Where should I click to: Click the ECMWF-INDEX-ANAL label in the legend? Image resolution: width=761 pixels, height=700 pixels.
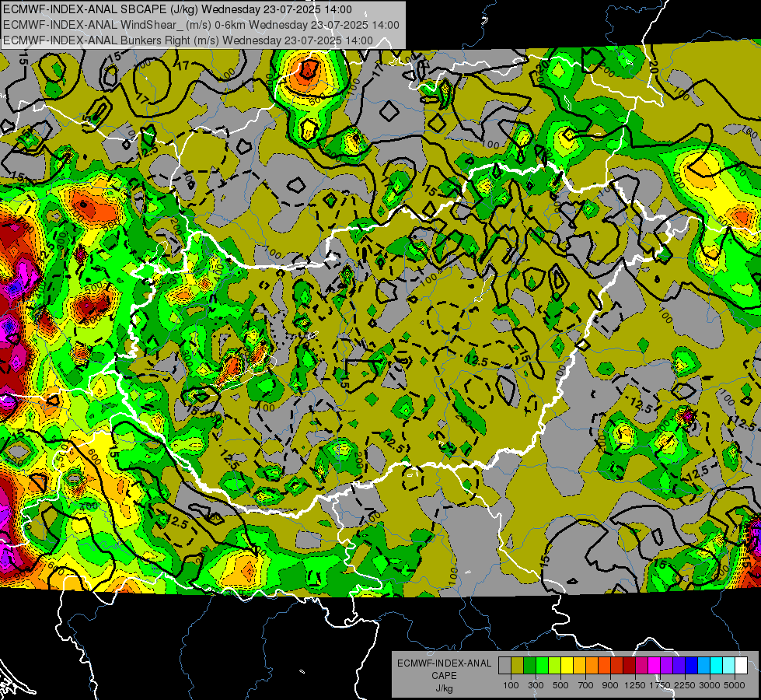pos(444,663)
